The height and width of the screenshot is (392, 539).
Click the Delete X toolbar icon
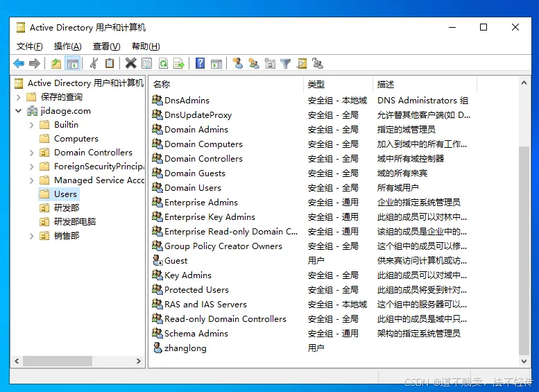[x=130, y=63]
